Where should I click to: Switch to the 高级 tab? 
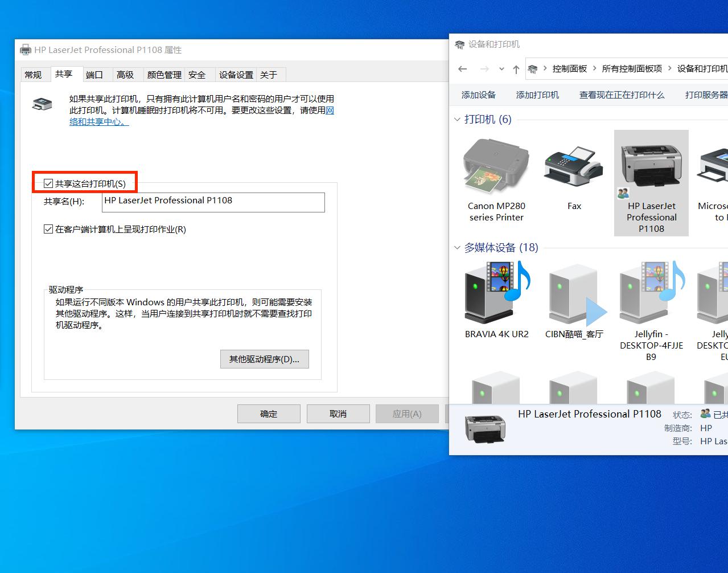point(126,74)
